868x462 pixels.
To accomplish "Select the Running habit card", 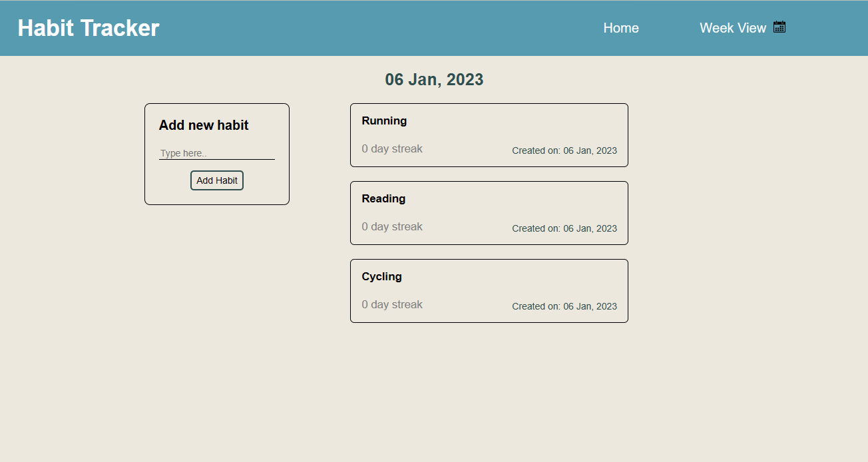I will [x=489, y=134].
